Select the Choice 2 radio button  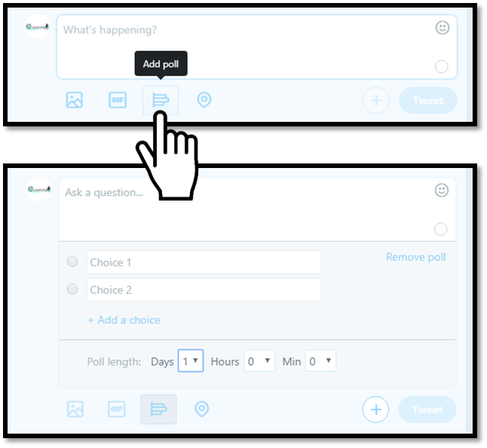[73, 289]
